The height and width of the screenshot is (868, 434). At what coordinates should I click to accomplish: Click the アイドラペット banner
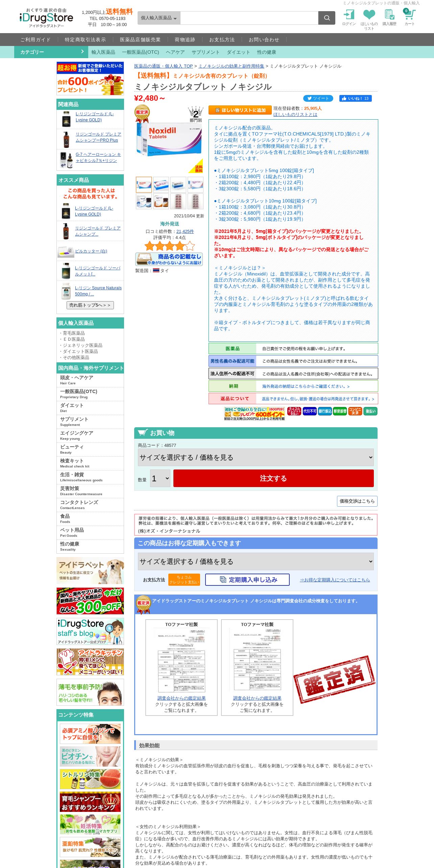point(90,571)
